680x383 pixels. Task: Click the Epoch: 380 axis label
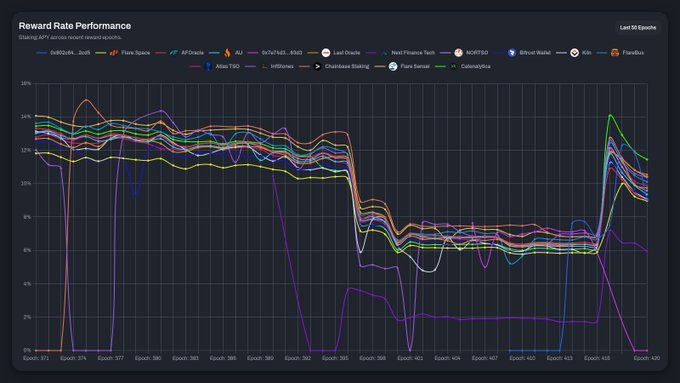[x=148, y=358]
